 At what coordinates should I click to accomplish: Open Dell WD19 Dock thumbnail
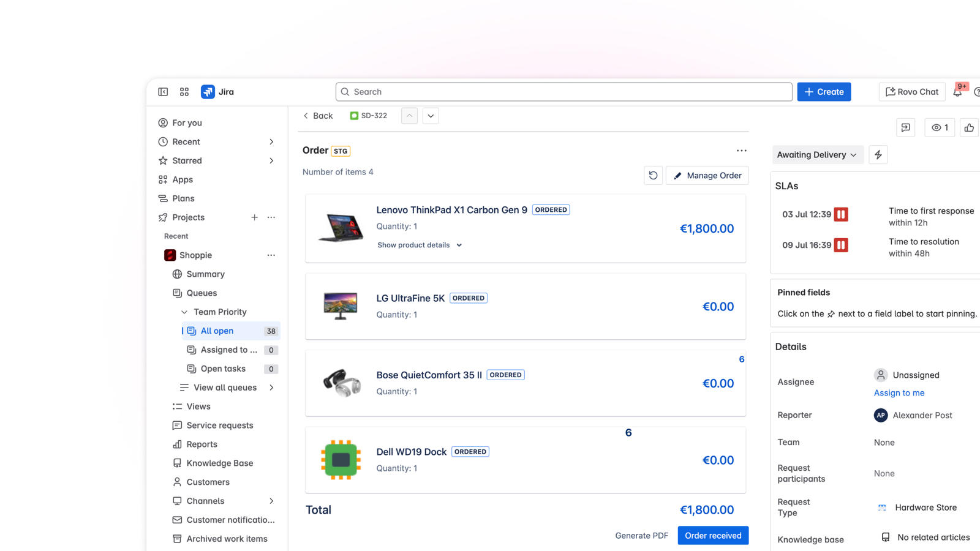341,460
